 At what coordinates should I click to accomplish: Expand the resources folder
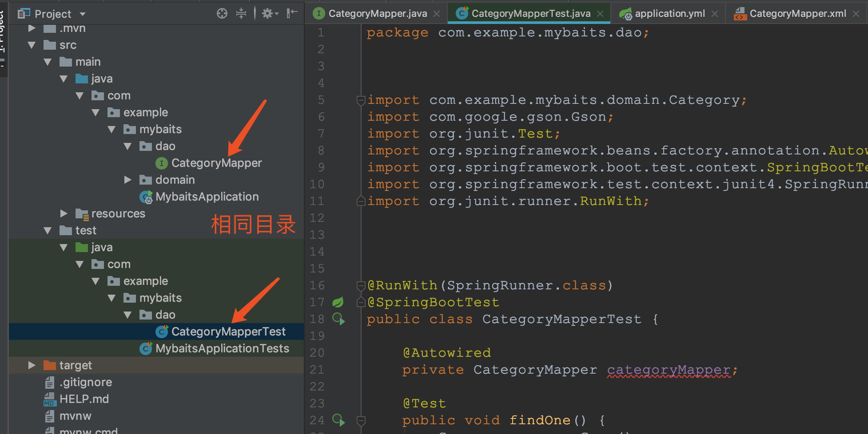(64, 213)
